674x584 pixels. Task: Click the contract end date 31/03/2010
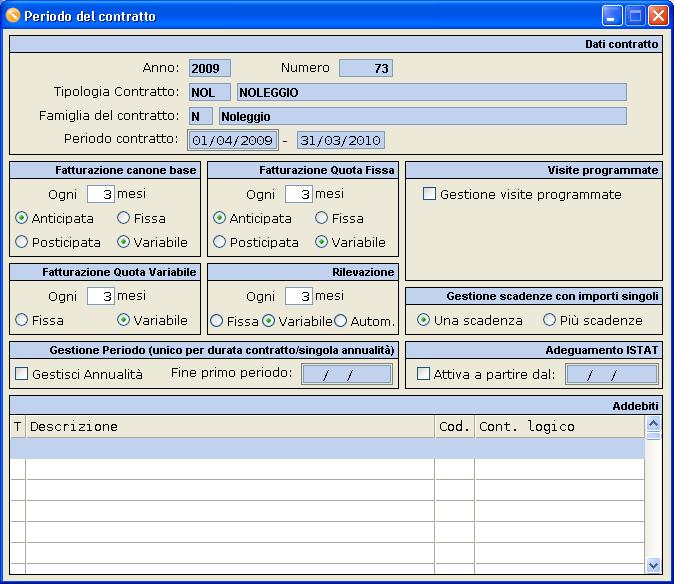point(341,140)
